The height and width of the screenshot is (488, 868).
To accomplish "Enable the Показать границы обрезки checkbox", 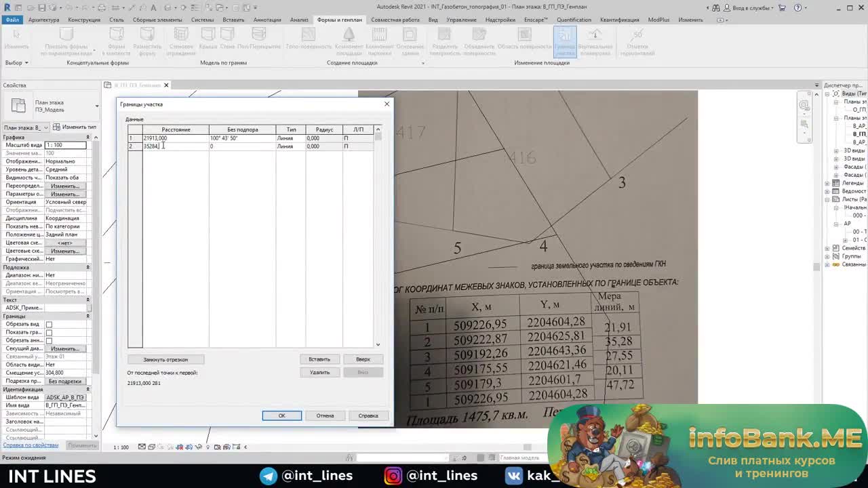I will 49,333.
